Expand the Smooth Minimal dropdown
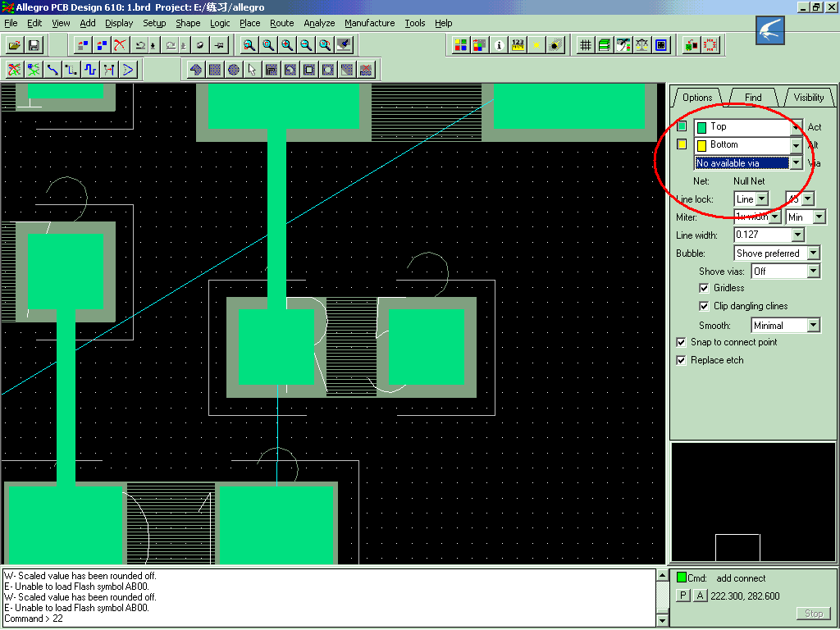840x630 pixels. [813, 326]
